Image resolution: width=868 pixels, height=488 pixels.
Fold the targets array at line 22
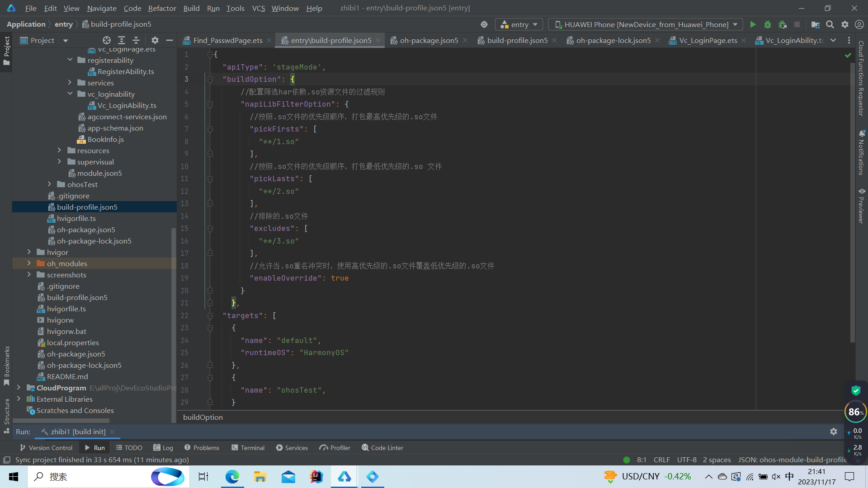coord(210,316)
